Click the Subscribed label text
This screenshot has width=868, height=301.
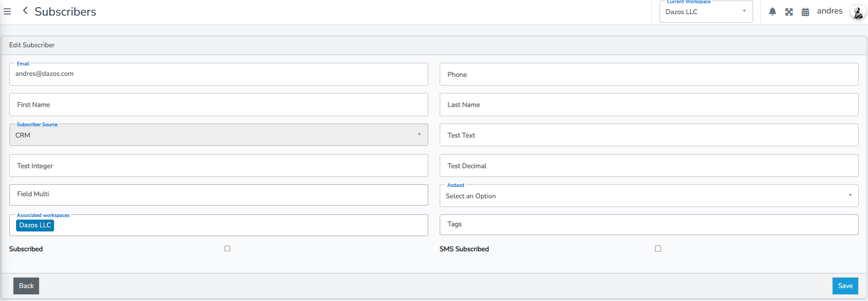pyautogui.click(x=26, y=249)
